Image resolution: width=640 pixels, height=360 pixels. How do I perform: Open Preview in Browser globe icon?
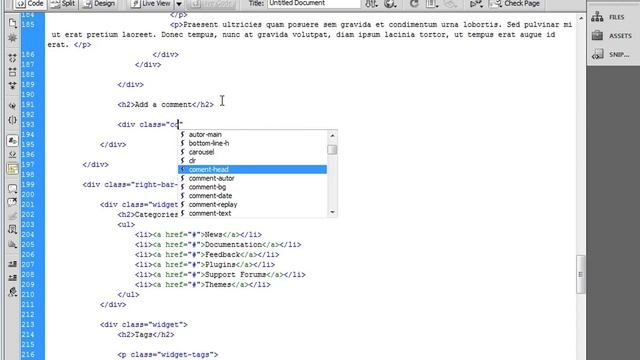tap(390, 4)
